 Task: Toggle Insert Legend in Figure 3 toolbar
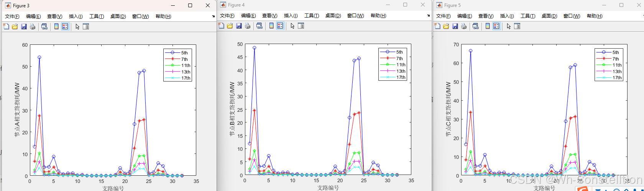point(65,26)
